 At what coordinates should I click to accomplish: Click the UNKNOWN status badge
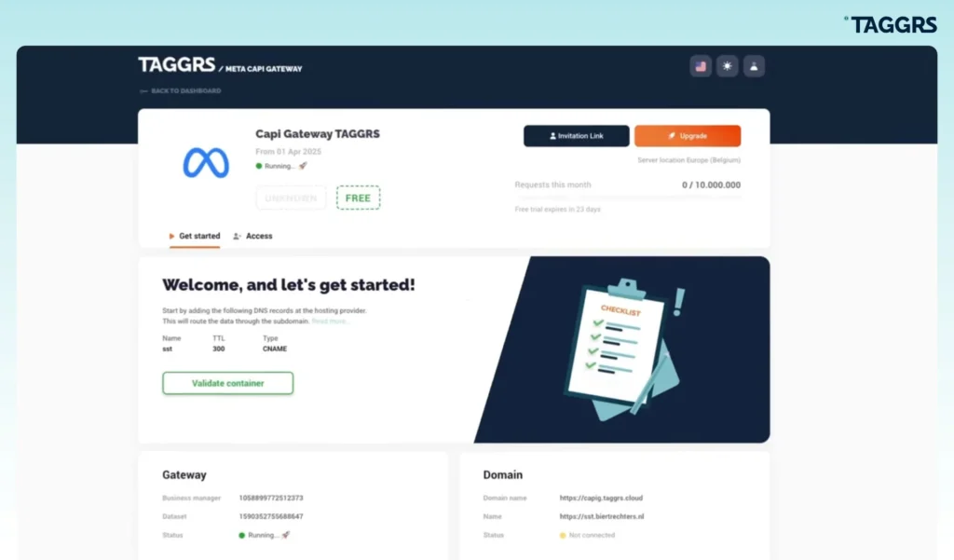point(291,198)
